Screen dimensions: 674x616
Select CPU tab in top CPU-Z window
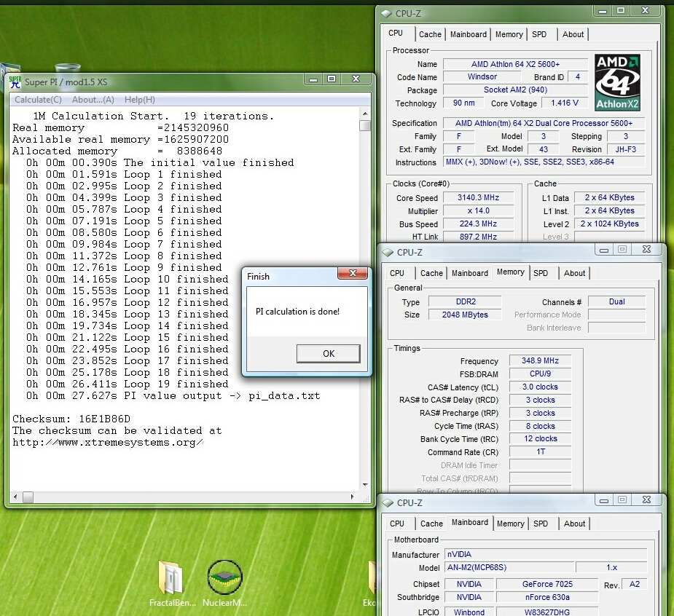pos(396,33)
